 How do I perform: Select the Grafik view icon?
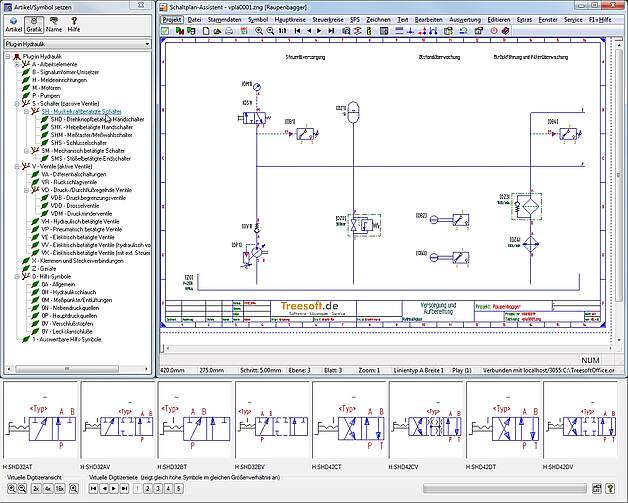point(34,25)
